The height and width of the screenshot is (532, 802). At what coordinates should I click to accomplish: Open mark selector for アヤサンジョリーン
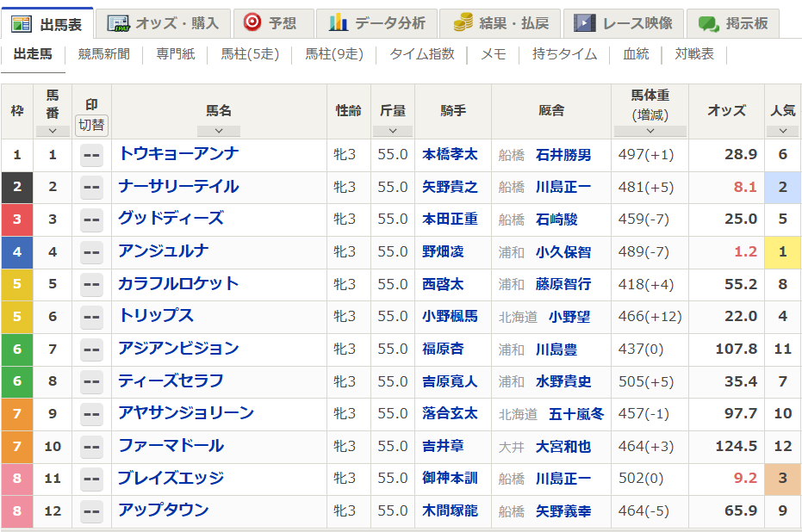point(91,414)
